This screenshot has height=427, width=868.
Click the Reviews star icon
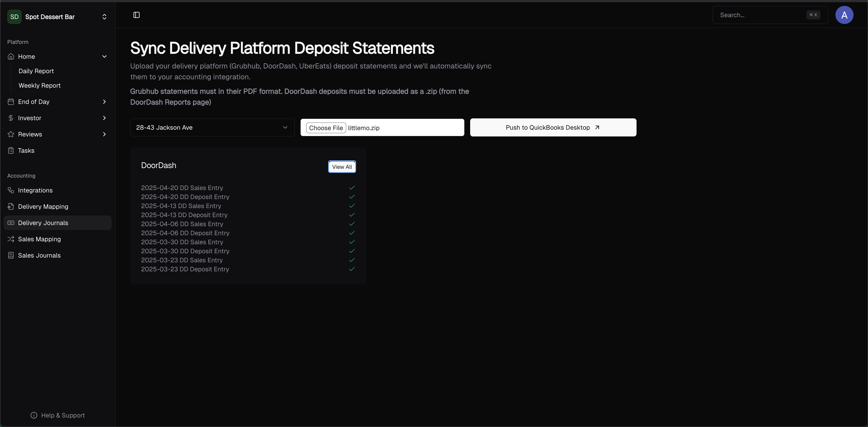coord(11,134)
